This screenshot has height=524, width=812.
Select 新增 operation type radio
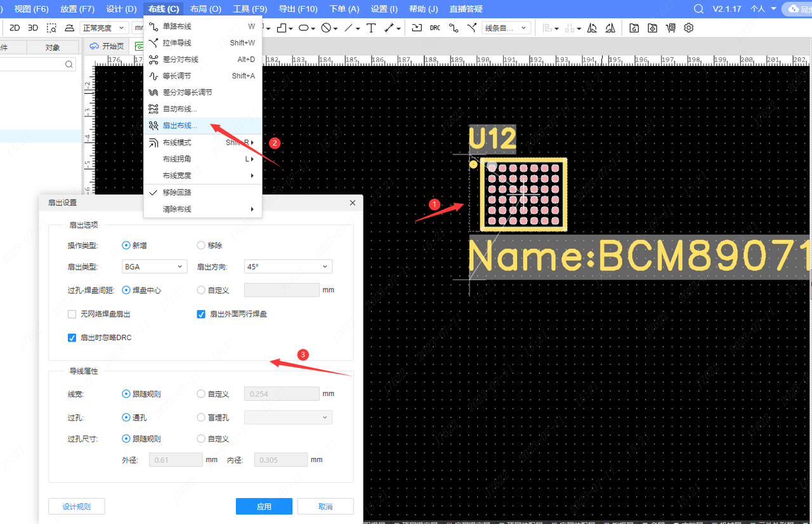pos(126,245)
